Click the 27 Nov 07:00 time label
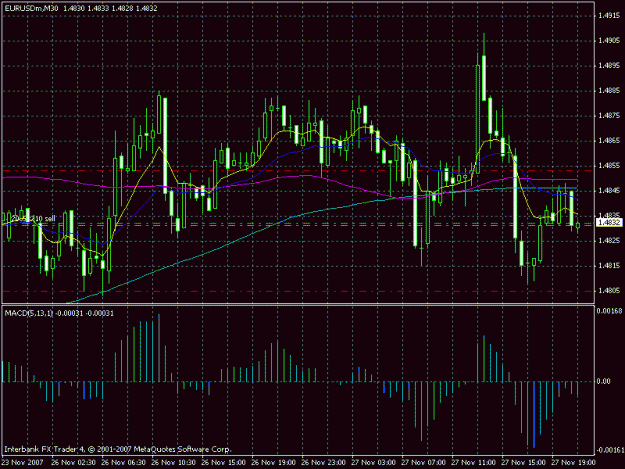This screenshot has width=625, height=469. (423, 463)
